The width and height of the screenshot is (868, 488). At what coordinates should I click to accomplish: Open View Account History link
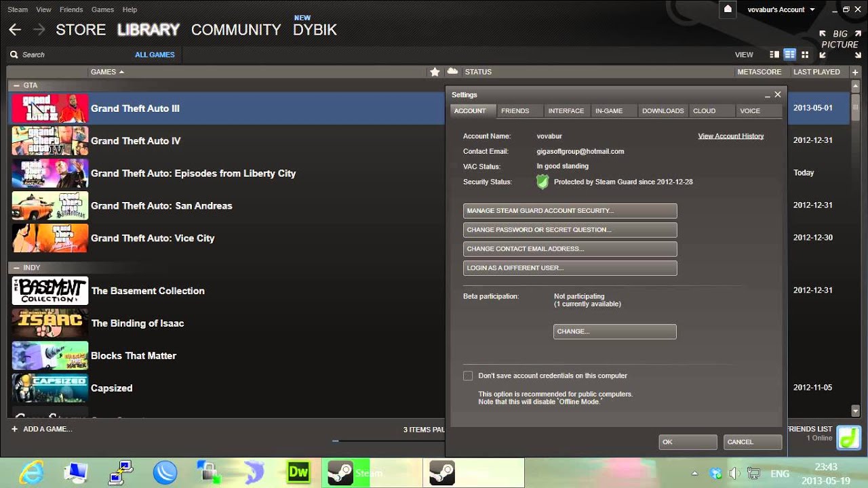(x=731, y=136)
